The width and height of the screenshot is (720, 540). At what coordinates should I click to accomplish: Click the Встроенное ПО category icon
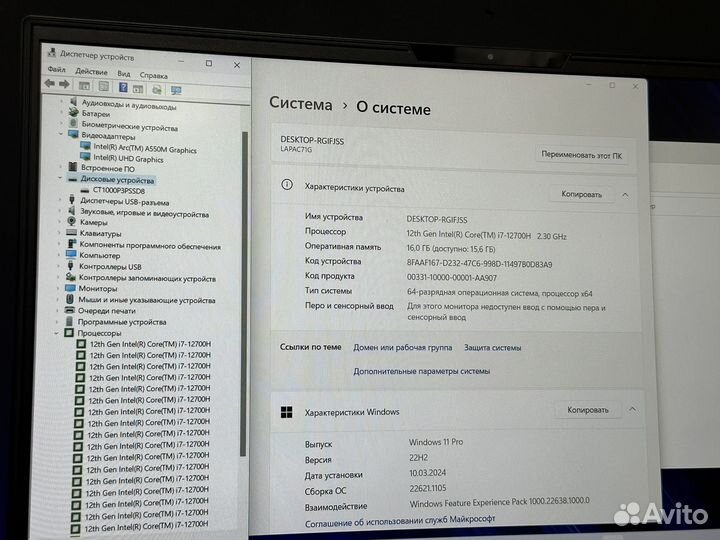(73, 167)
